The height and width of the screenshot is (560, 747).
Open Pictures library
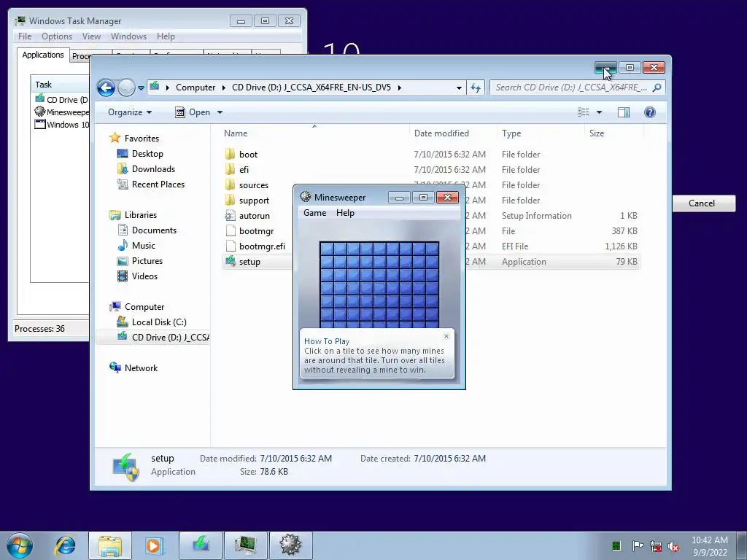pyautogui.click(x=147, y=261)
